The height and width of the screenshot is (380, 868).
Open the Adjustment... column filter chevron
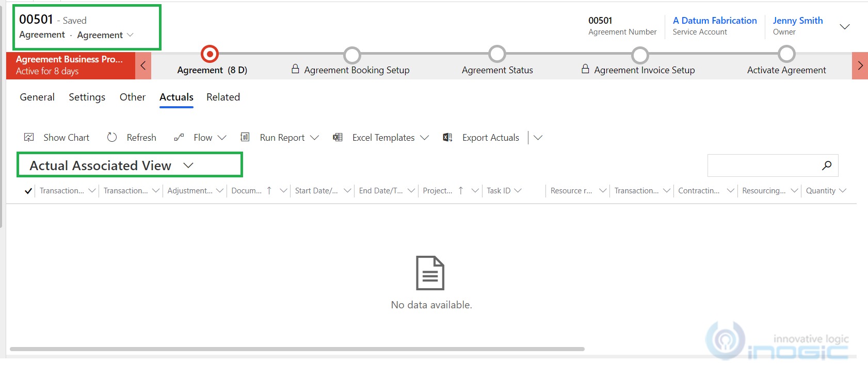click(220, 191)
